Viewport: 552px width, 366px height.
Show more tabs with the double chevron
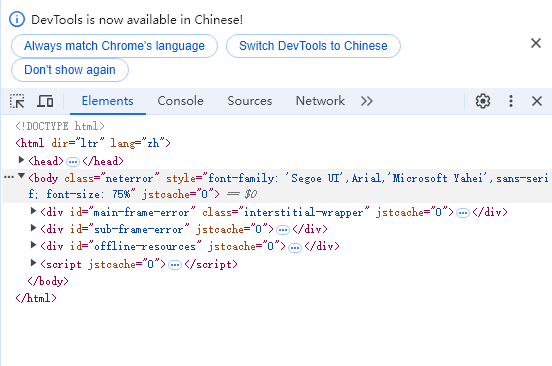(366, 101)
